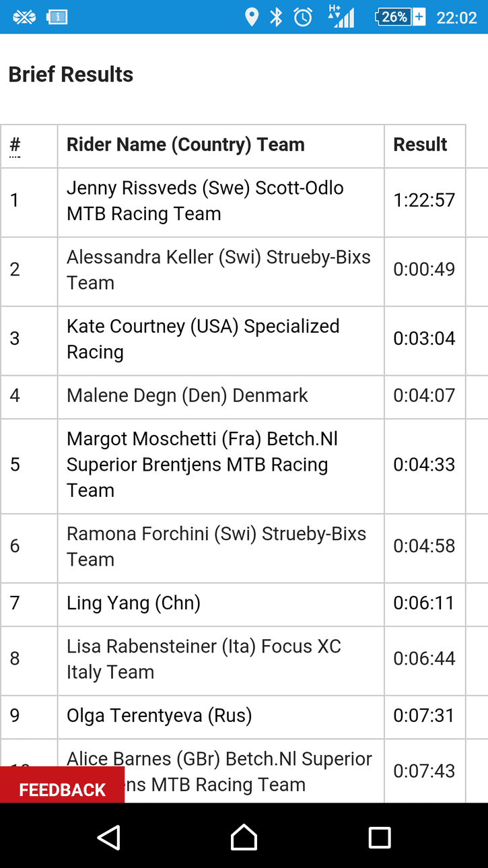Viewport: 488px width, 868px height.
Task: Tap the Bluetooth status bar icon
Action: pyautogui.click(x=276, y=18)
